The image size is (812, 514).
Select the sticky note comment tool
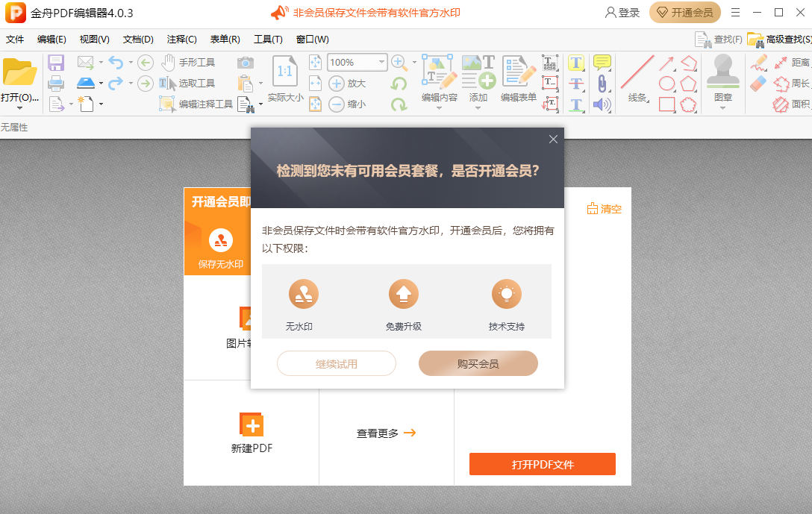click(x=602, y=63)
